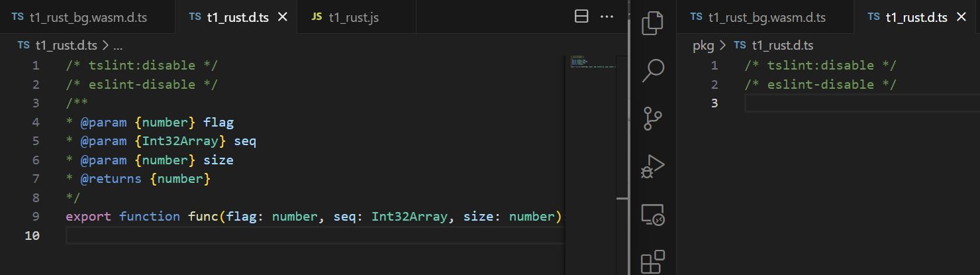Screen dimensions: 980x275
Task: Switch to right t1_rust_bg.wasm.d.ts tab
Action: tap(765, 17)
